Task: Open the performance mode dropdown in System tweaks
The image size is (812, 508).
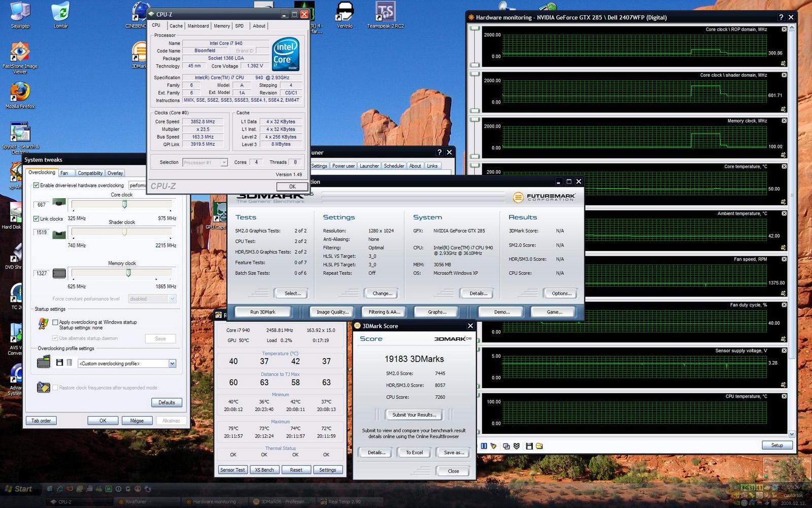Action: (138, 185)
